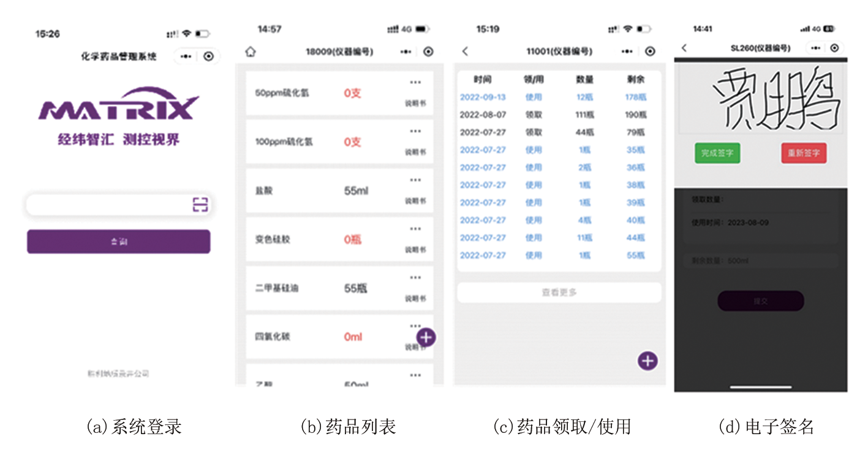Select the 111瓶 quantity cell
The height and width of the screenshot is (455, 868).
584,115
